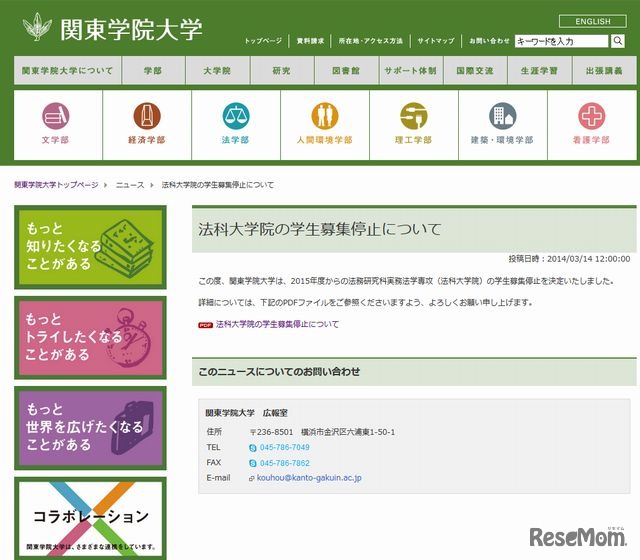640x560 pixels.
Task: Click the 関東学院大学 site title text
Action: (x=131, y=29)
